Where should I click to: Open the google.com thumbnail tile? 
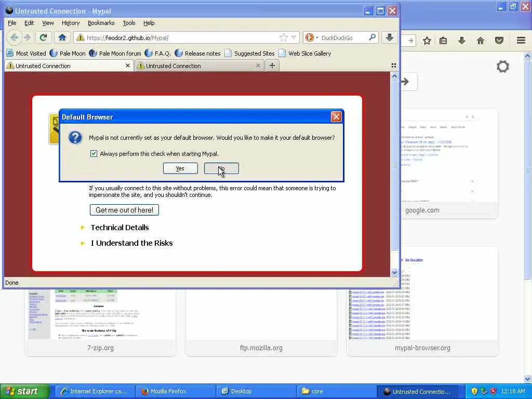coord(449,164)
